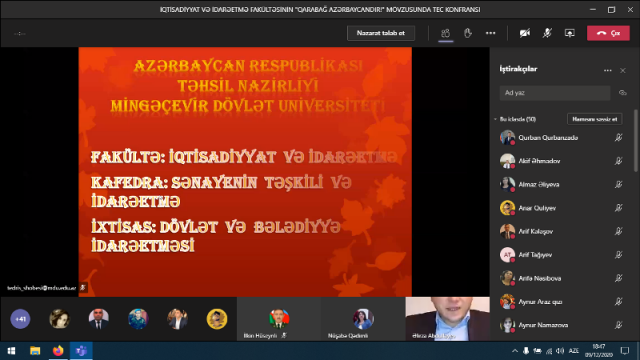Expand the +41 more participants avatar
Viewport: 640px width, 360px height.
pos(20,319)
